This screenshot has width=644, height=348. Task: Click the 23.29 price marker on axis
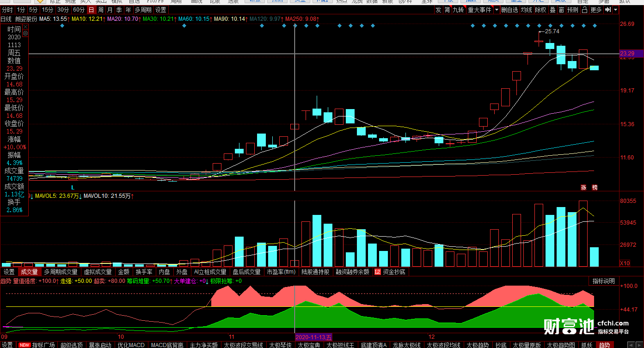point(628,54)
